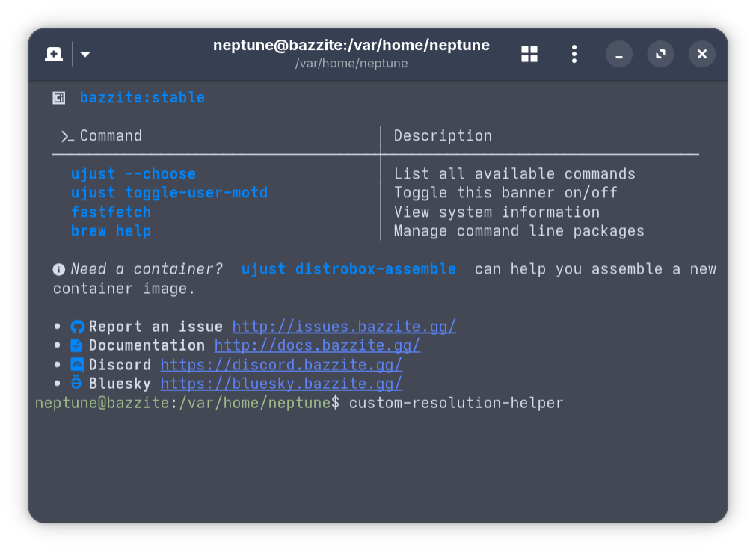
Task: Select the brew help command
Action: 111,231
